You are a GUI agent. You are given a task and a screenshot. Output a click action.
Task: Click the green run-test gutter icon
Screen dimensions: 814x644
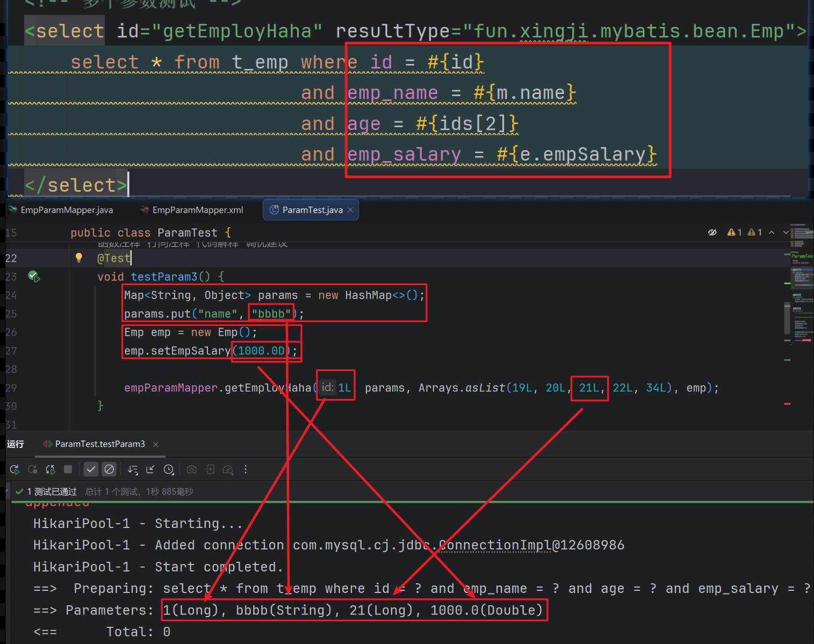34,277
